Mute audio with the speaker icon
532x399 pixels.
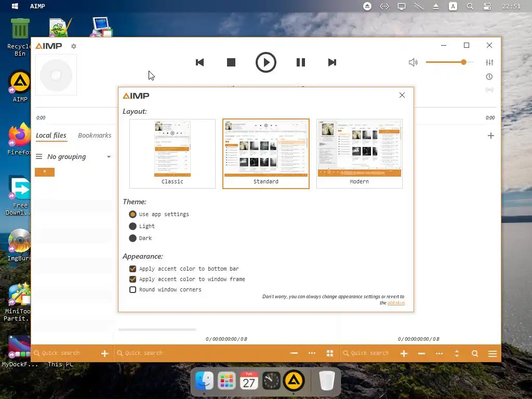(x=413, y=62)
